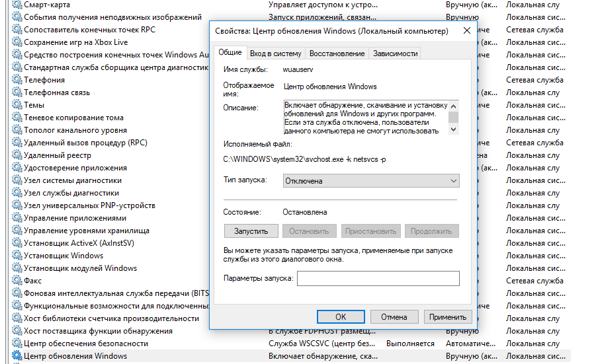Click the gear icon beside Факс

[x=17, y=280]
